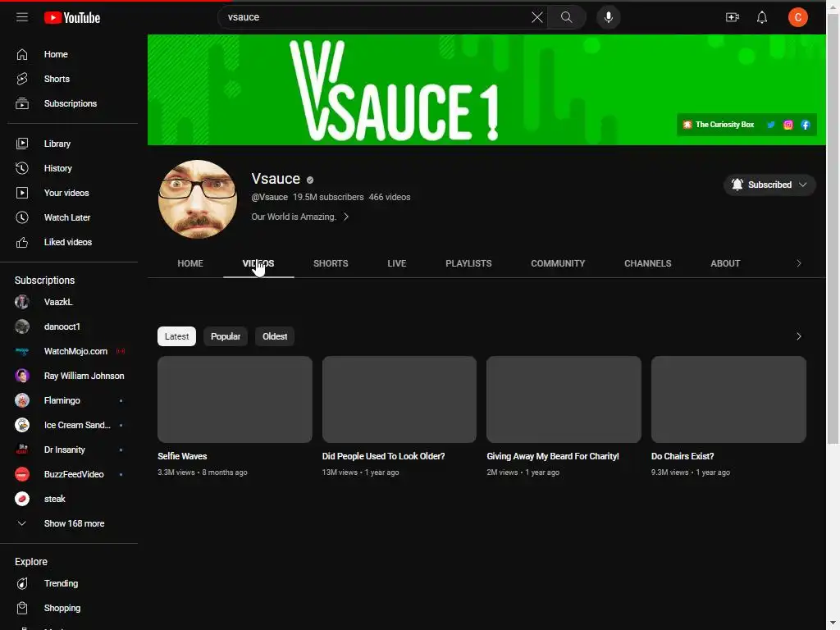Switch to the LIVE channel tab
Screen dimensions: 840x630
[397, 263]
